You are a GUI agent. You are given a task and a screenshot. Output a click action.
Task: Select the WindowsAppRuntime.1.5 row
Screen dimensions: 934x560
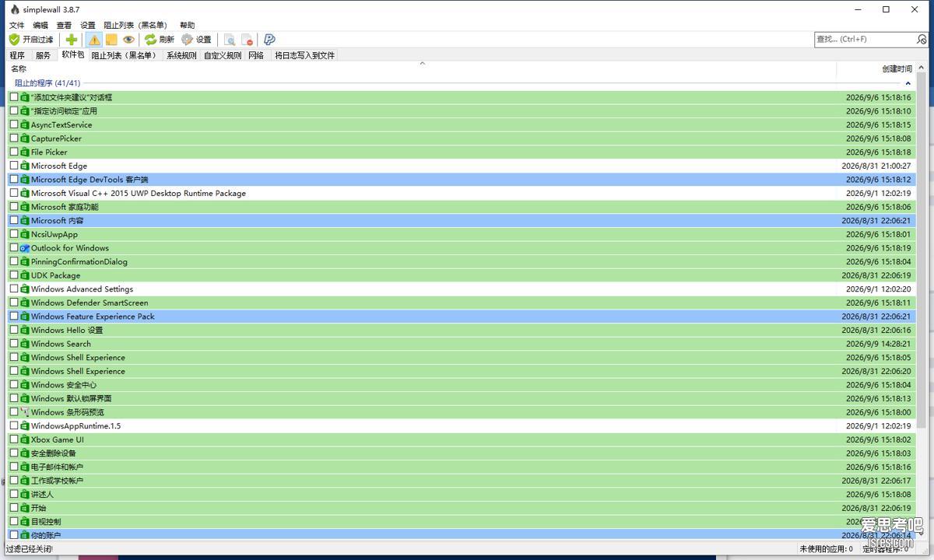pyautogui.click(x=462, y=426)
